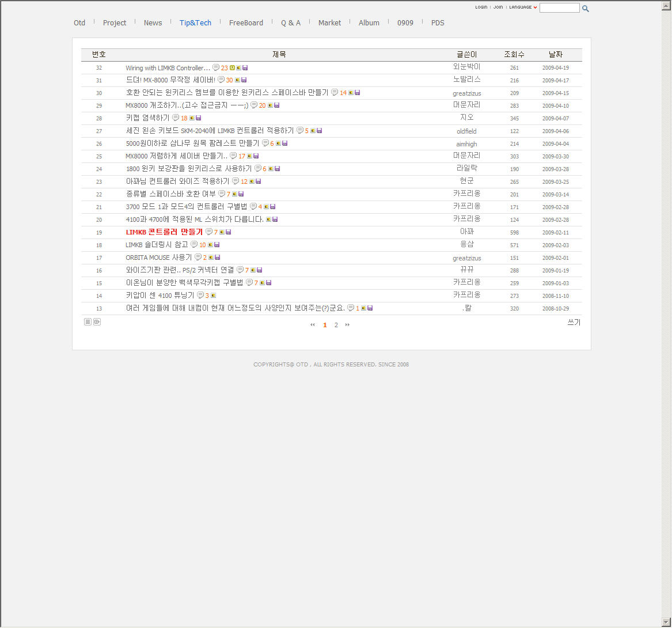Click comment bubble on '아꽈님 컨트롤러' row 23
The image size is (672, 628).
click(x=236, y=181)
